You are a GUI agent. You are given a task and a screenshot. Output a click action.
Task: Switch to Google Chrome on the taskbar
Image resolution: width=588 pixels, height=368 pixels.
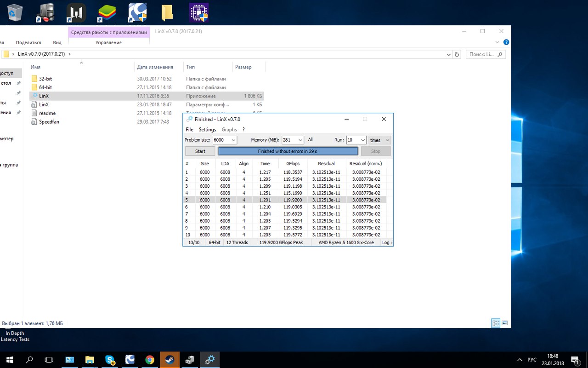coord(150,360)
